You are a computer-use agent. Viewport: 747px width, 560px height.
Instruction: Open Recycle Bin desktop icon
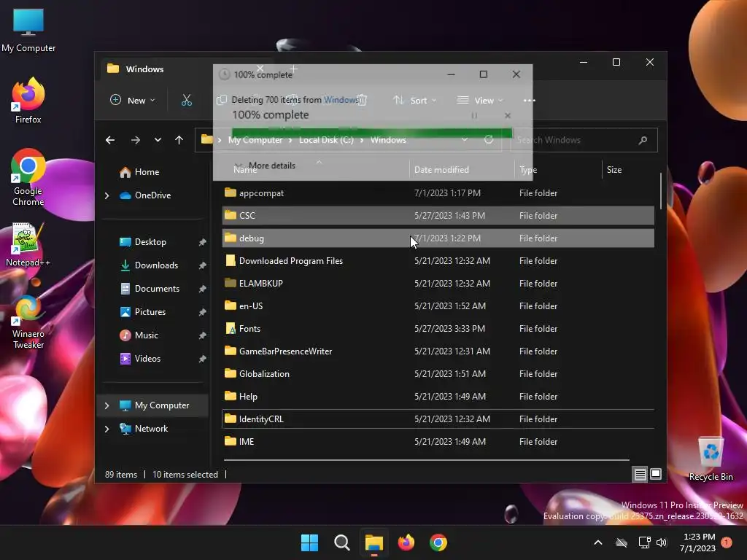(711, 459)
